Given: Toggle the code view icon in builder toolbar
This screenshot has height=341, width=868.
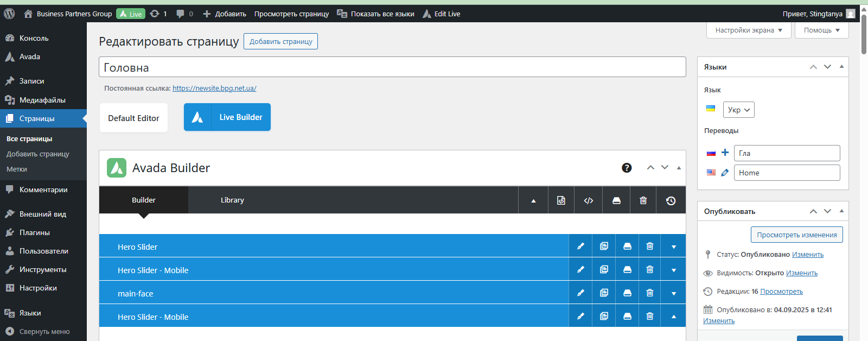Looking at the screenshot, I should 589,200.
